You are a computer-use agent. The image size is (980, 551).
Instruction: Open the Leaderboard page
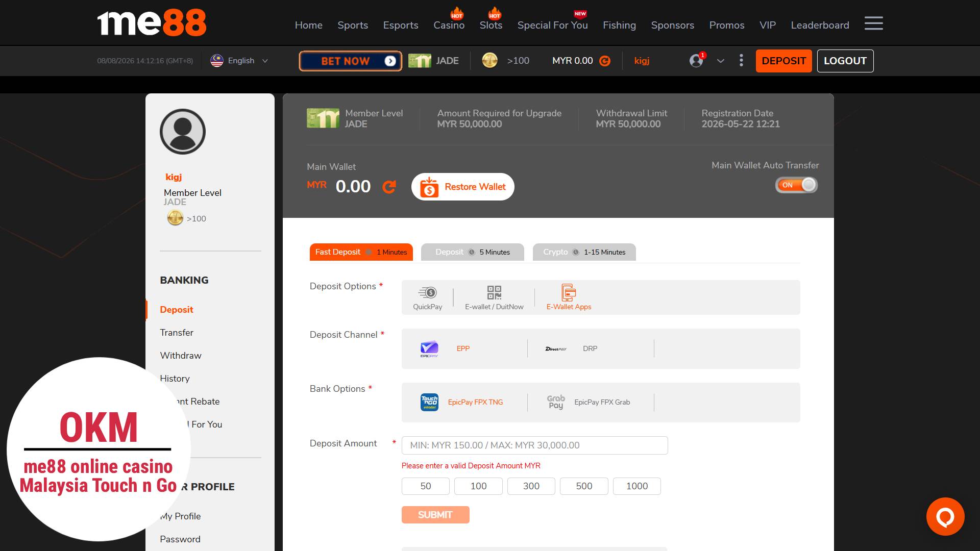[x=820, y=25]
